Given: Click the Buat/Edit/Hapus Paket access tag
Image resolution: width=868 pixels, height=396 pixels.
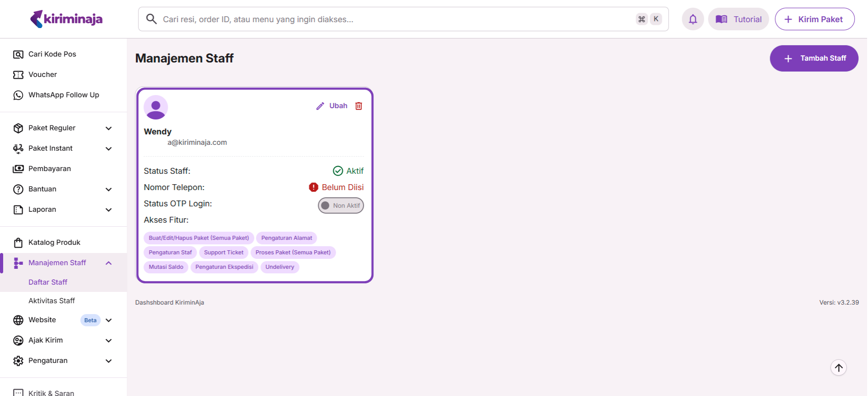Looking at the screenshot, I should [199, 238].
